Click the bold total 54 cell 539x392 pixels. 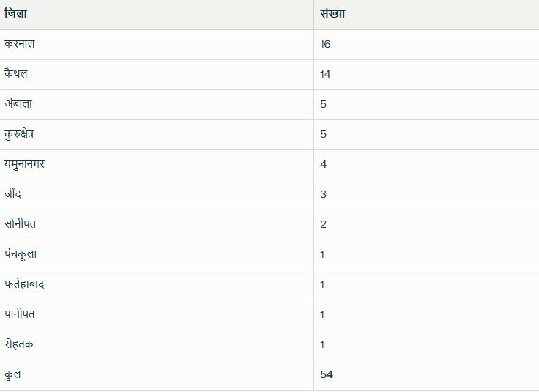(327, 374)
